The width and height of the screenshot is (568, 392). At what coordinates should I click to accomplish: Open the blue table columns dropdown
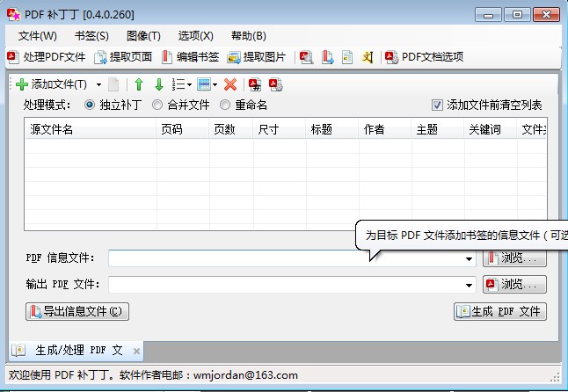point(207,84)
